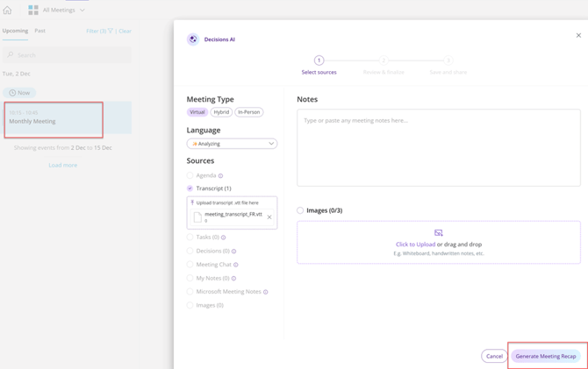Screen dimensions: 588x369
Task: Remove the meeting_transcript_FR.vtt file
Action: pos(269,216)
